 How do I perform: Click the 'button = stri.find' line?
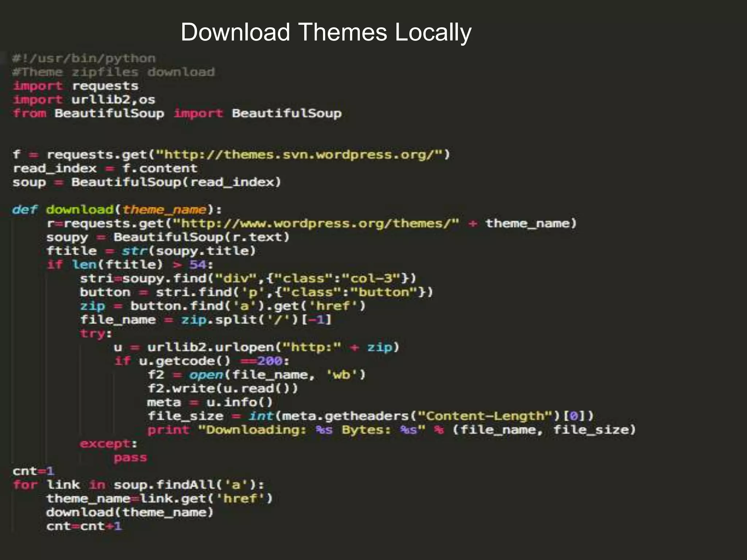pos(256,292)
